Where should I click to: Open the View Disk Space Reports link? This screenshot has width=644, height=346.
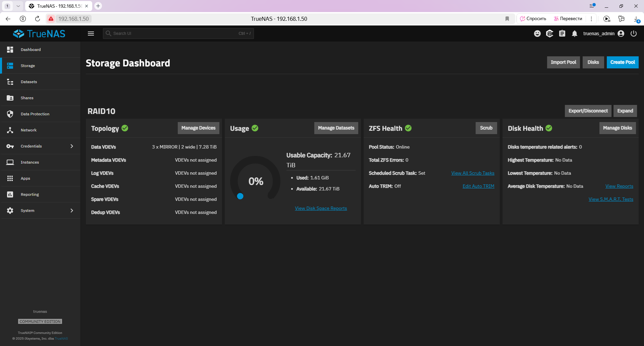[x=321, y=208]
